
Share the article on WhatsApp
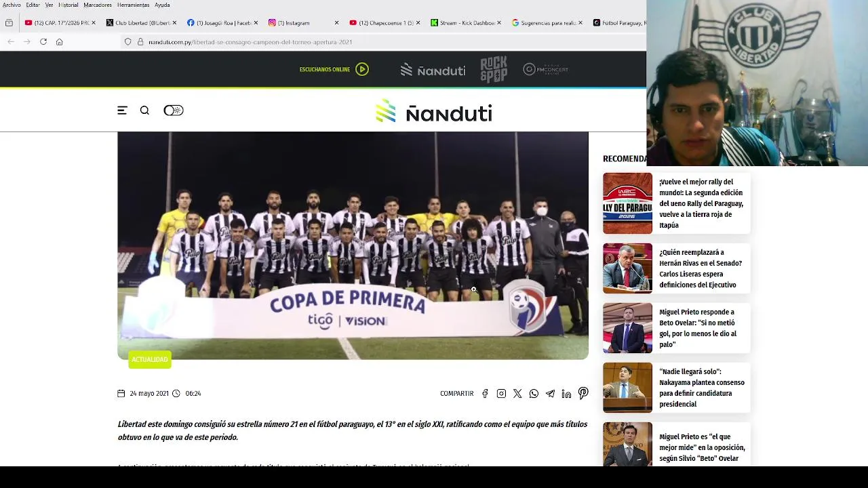pyautogui.click(x=534, y=393)
